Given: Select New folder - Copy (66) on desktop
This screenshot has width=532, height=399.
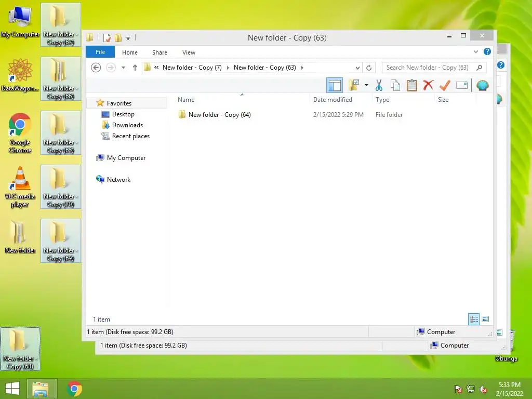Looking at the screenshot, I should point(61,78).
